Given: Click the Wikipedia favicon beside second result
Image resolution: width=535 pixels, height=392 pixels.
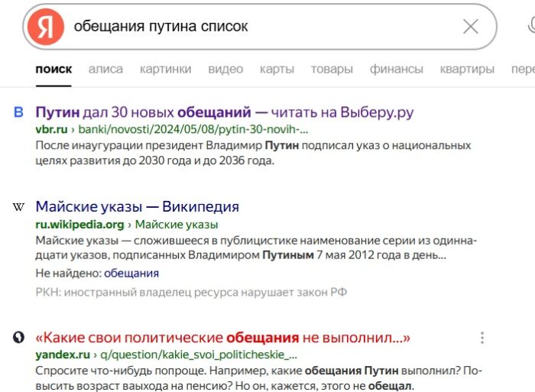Looking at the screenshot, I should coord(19,207).
